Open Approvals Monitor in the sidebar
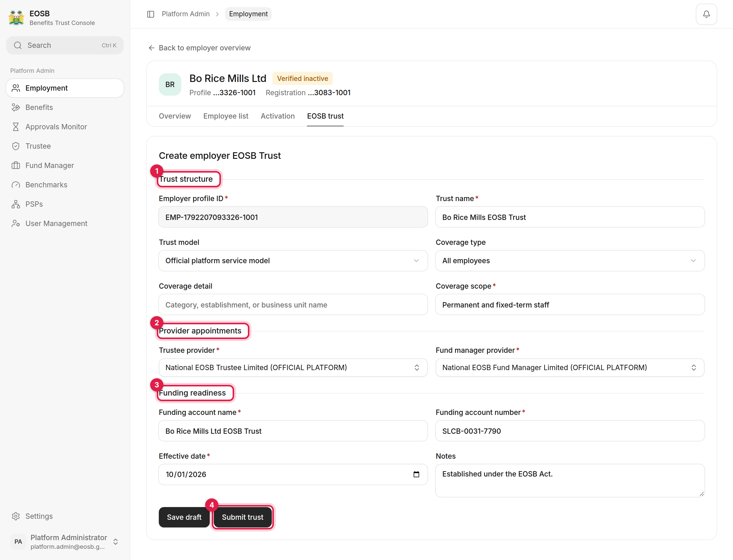The image size is (733, 560). (x=65, y=127)
